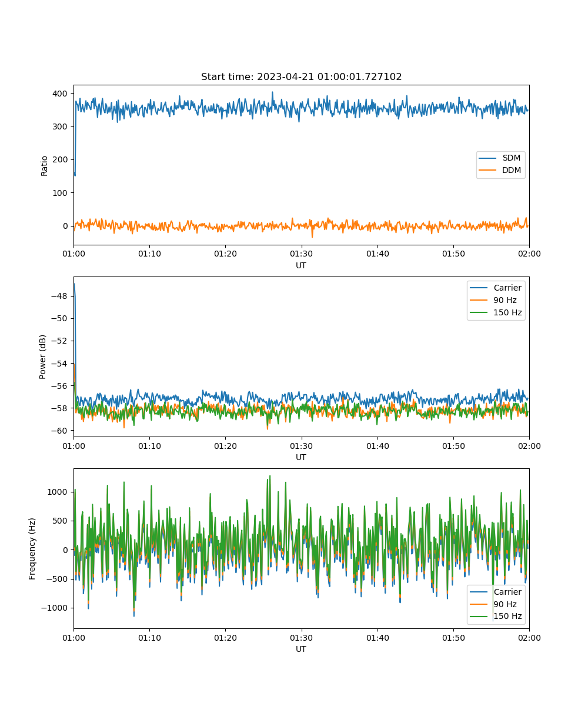Image resolution: width=588 pixels, height=706 pixels.
Task: Click the −58 tick on the Power axis
Action: coord(60,408)
